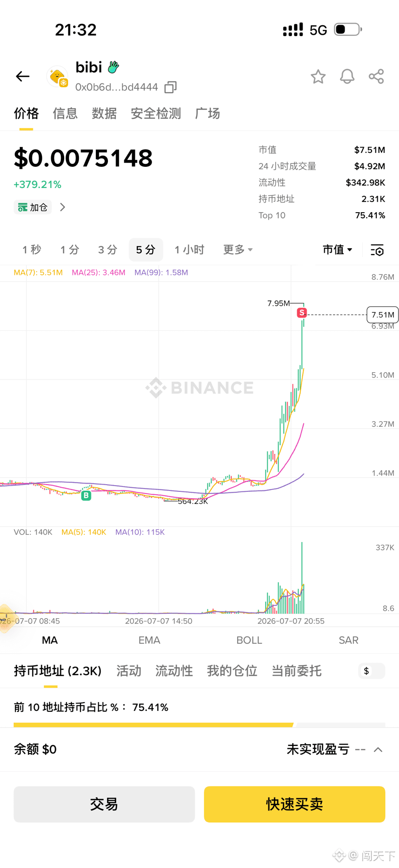Viewport: 399px width, 868px height.
Task: Open chart settings icon
Action: (x=377, y=250)
